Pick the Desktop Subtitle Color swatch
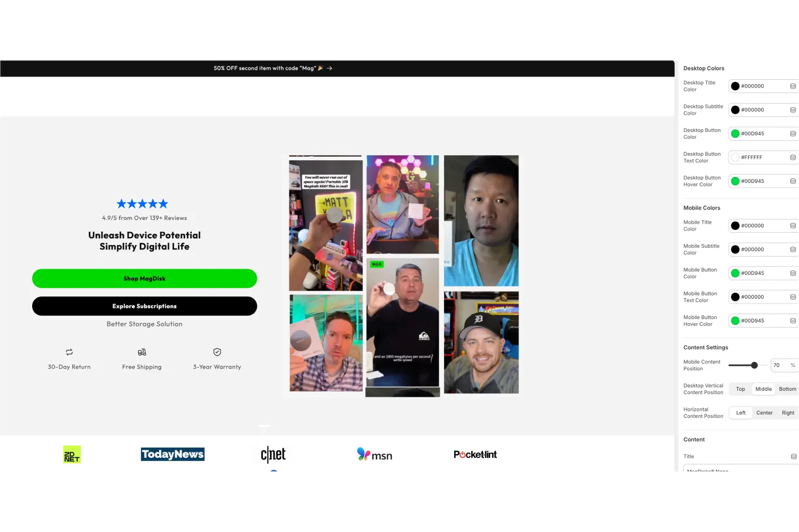Screen dimensions: 799x532 [x=735, y=110]
